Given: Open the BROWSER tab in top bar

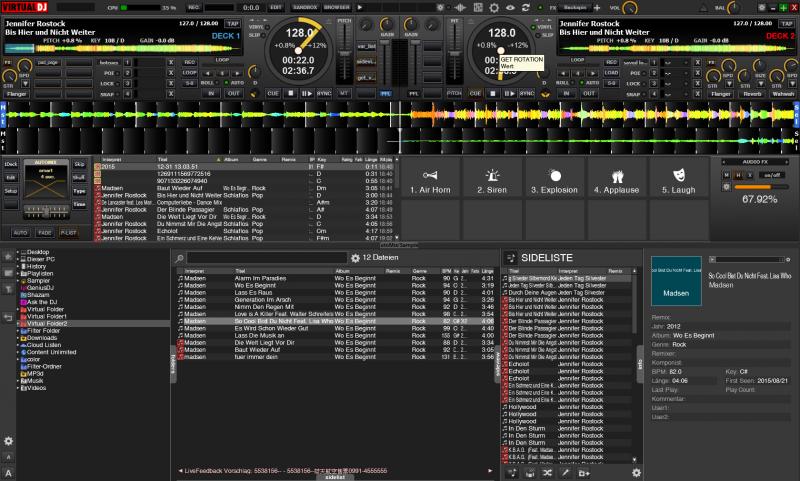Looking at the screenshot, I should point(337,8).
